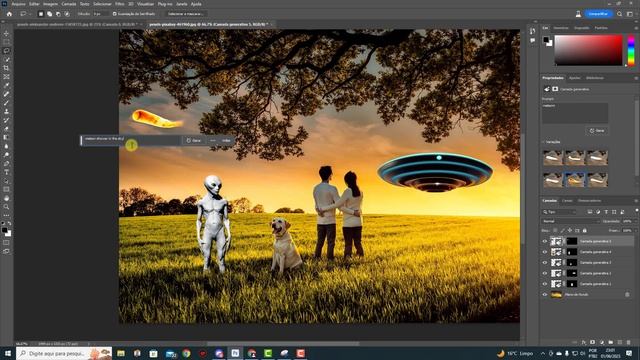This screenshot has height=360, width=640.
Task: Open the Comments panel icon
Action: click(533, 40)
